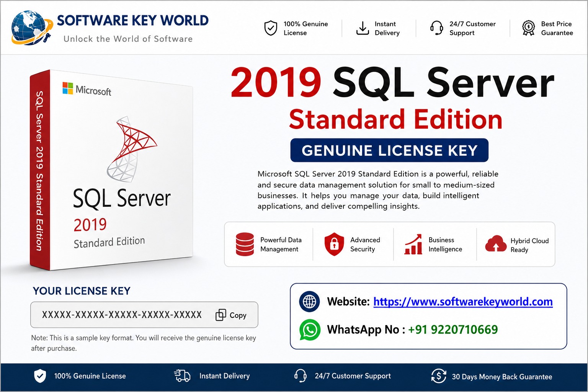
Task: Click the shield checkmark icon beside 100% Genuine License in header
Action: pos(271,28)
